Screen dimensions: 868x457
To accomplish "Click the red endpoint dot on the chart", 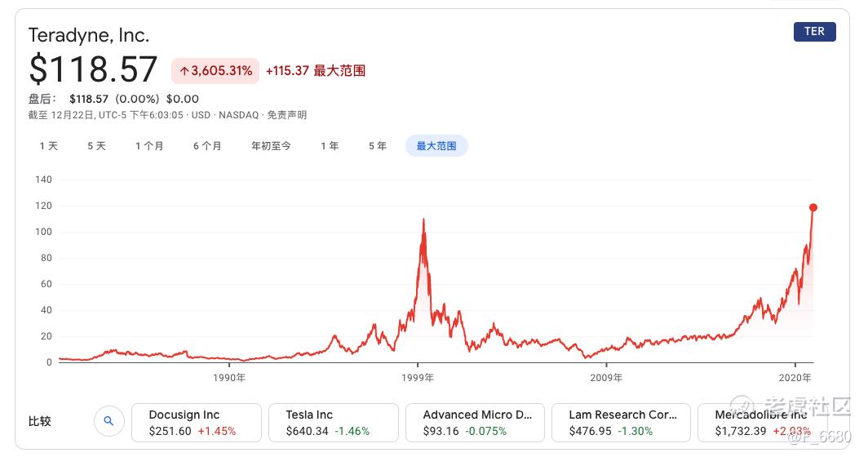I will [813, 208].
